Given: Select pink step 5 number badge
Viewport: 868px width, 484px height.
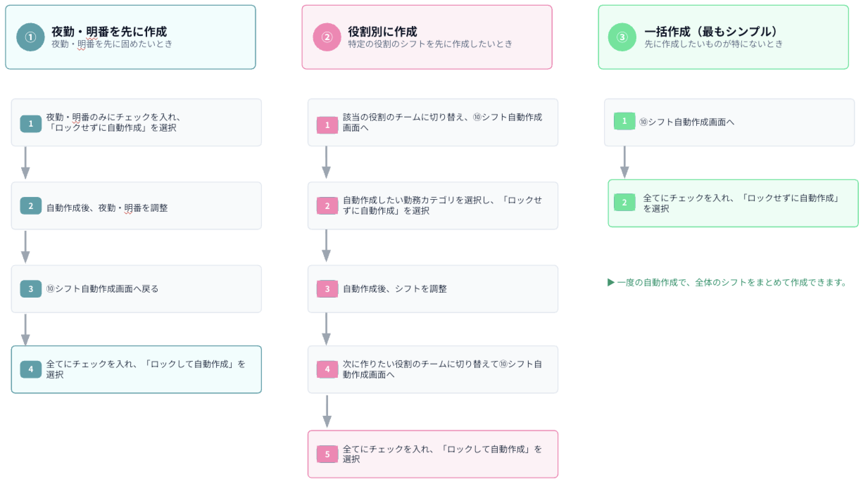Looking at the screenshot, I should tap(327, 454).
